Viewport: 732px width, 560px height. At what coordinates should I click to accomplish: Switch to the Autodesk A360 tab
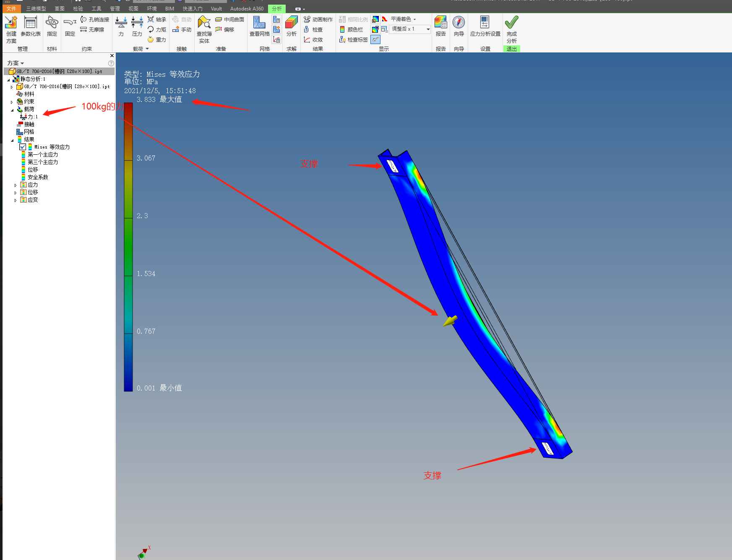click(247, 8)
